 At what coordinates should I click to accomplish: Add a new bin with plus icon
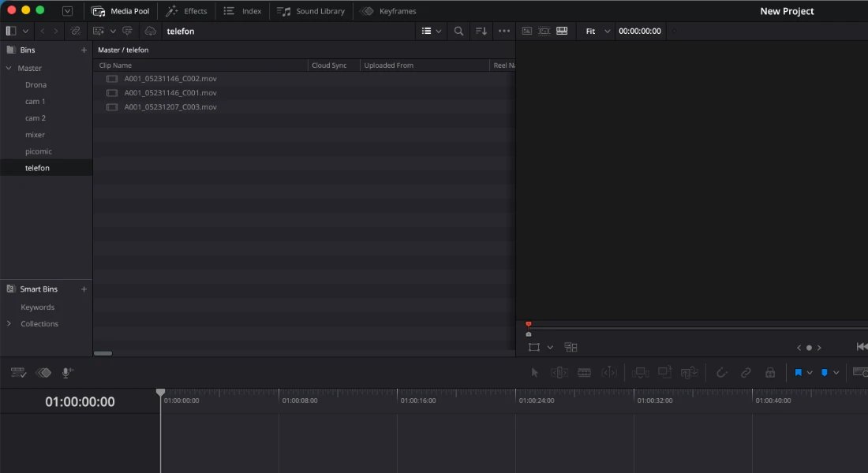click(84, 50)
